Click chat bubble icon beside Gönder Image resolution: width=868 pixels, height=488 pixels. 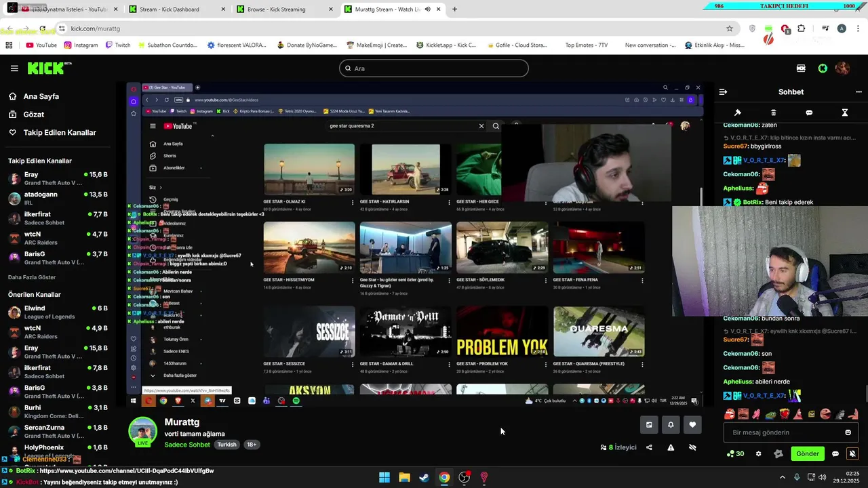click(835, 453)
